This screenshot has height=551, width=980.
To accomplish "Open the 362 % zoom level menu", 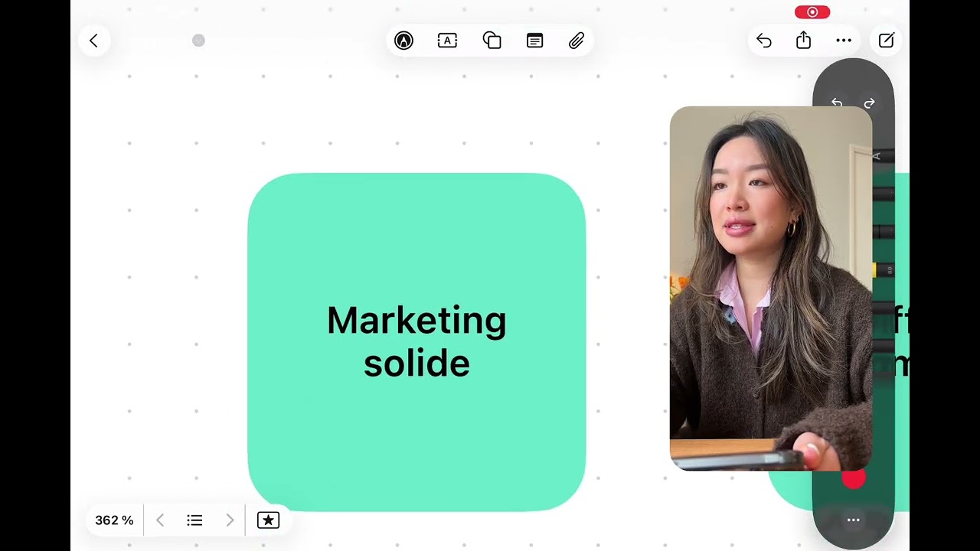I will click(114, 520).
